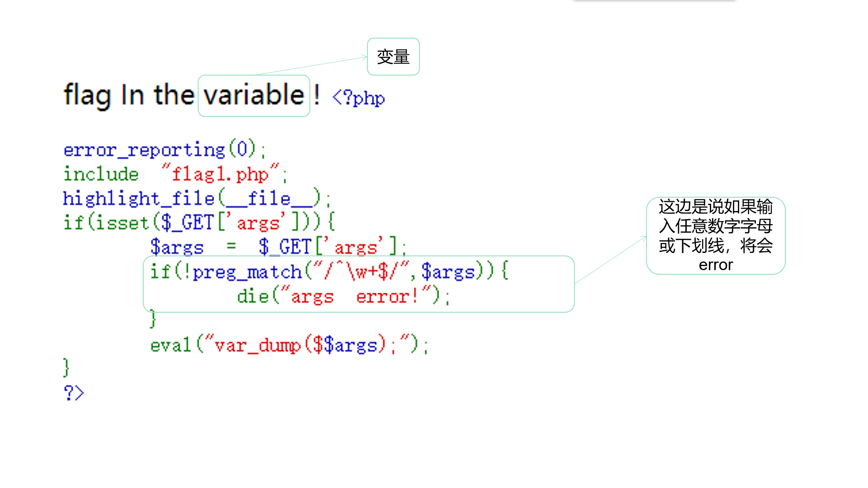Click the 变量 callout box
Viewport: 868px width, 488px height.
[x=393, y=57]
